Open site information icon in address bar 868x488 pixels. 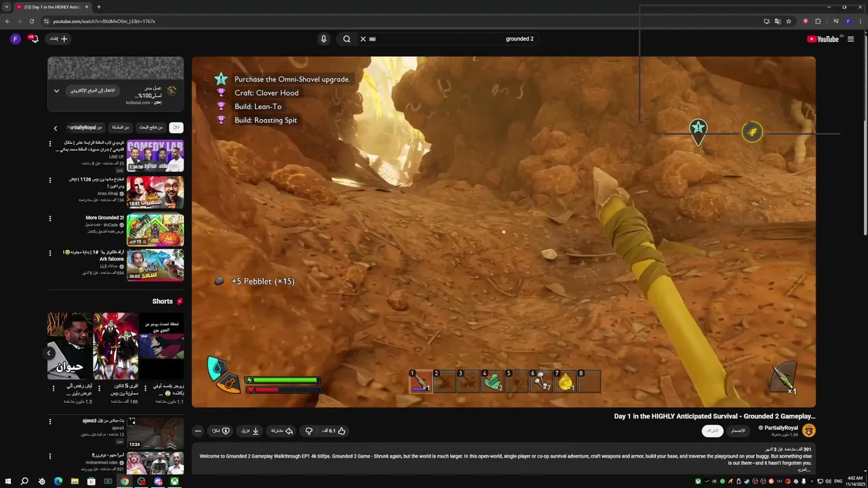tap(46, 21)
